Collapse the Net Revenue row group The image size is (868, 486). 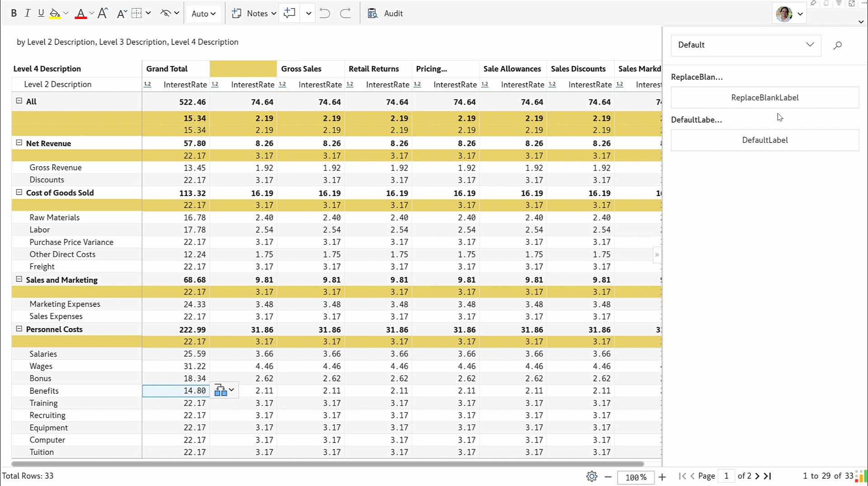pos(19,143)
